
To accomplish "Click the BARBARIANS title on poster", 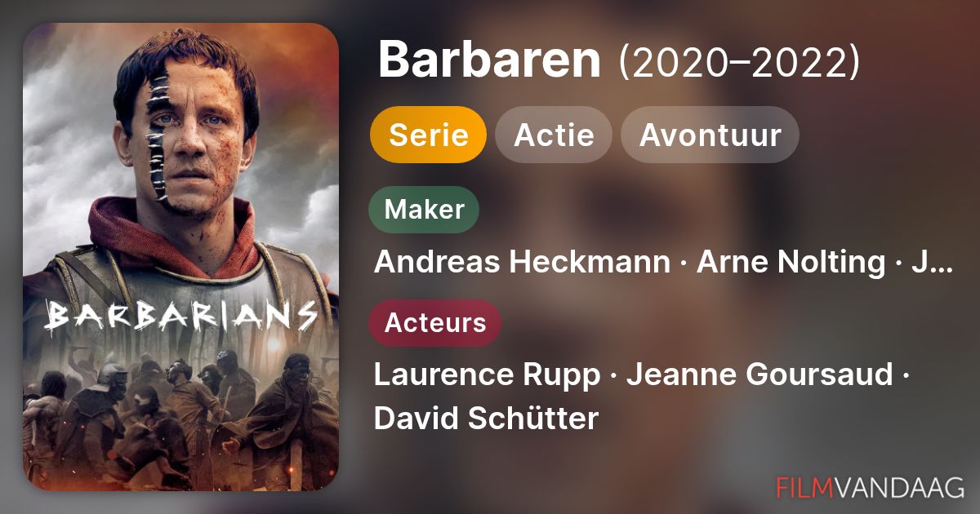I will [x=180, y=314].
